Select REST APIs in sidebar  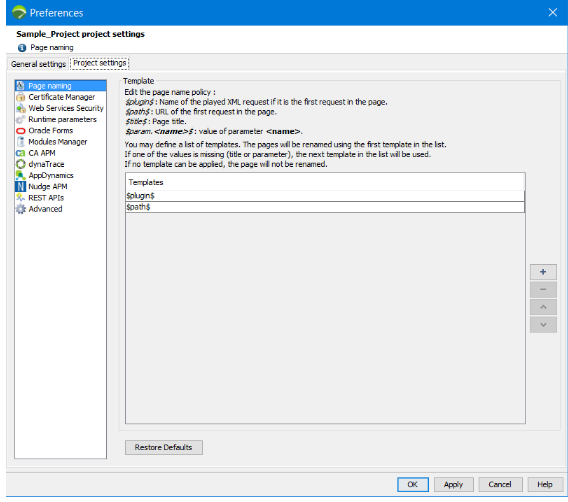point(46,198)
